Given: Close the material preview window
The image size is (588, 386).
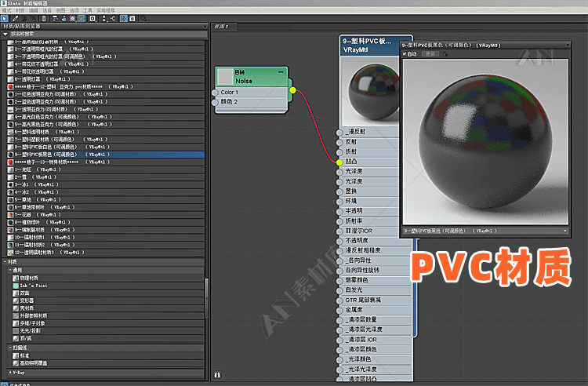Looking at the screenshot, I should [568, 45].
